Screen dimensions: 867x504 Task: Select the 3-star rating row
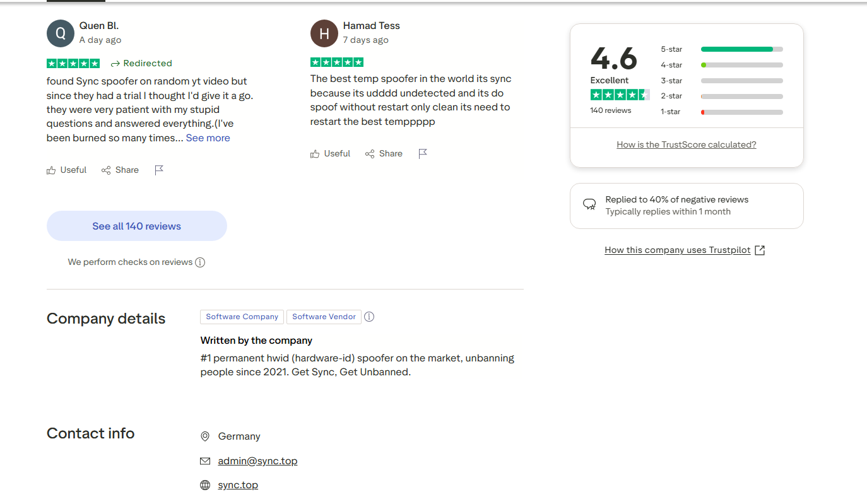(722, 81)
